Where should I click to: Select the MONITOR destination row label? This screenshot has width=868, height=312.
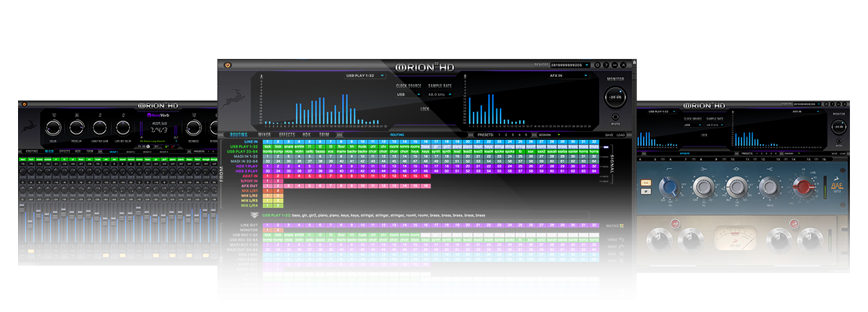click(249, 230)
